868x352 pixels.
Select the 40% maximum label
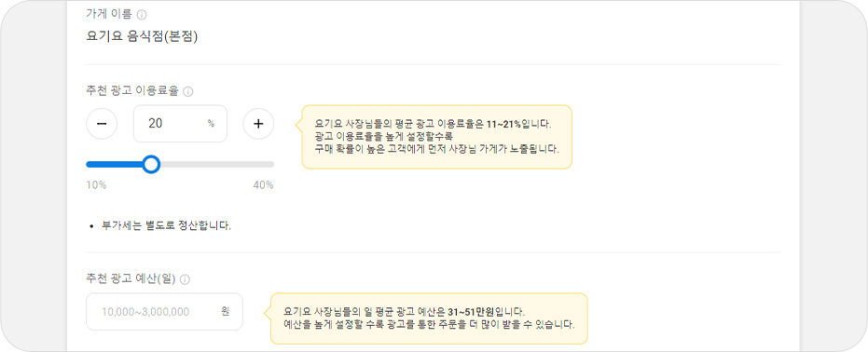coord(264,185)
